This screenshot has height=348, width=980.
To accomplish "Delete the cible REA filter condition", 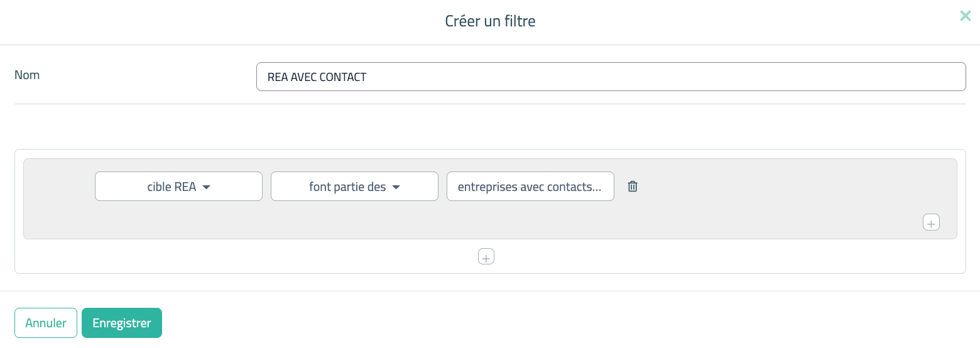I will (x=633, y=187).
